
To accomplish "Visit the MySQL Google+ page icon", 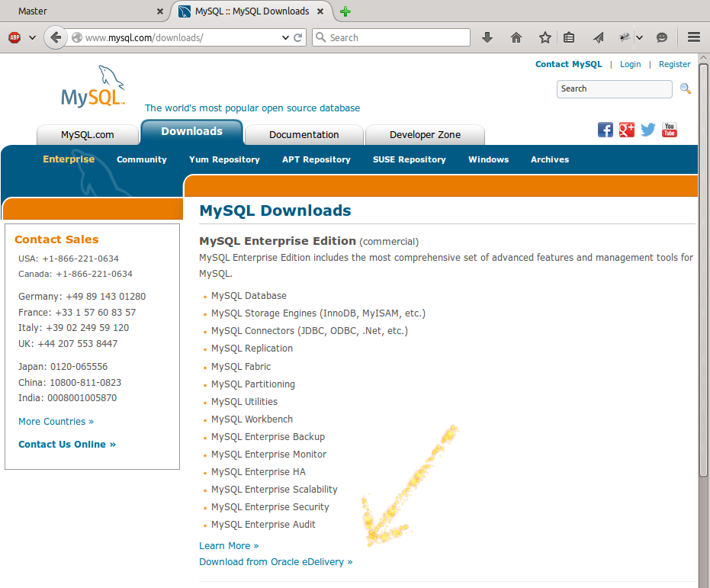I will [x=627, y=130].
